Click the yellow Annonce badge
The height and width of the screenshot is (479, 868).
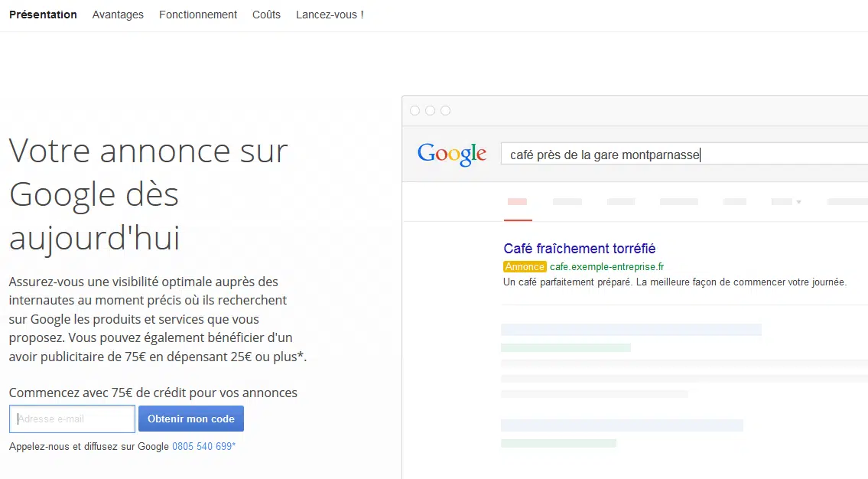coord(525,267)
